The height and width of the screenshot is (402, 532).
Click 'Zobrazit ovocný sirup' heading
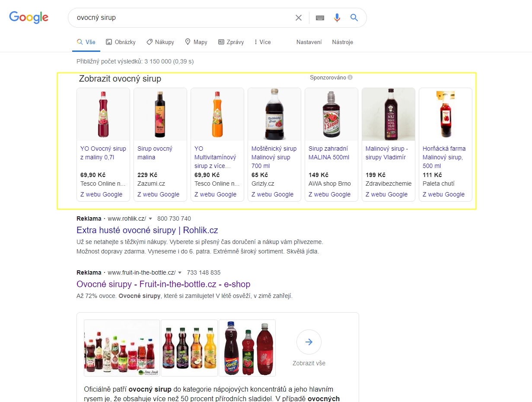pos(120,79)
